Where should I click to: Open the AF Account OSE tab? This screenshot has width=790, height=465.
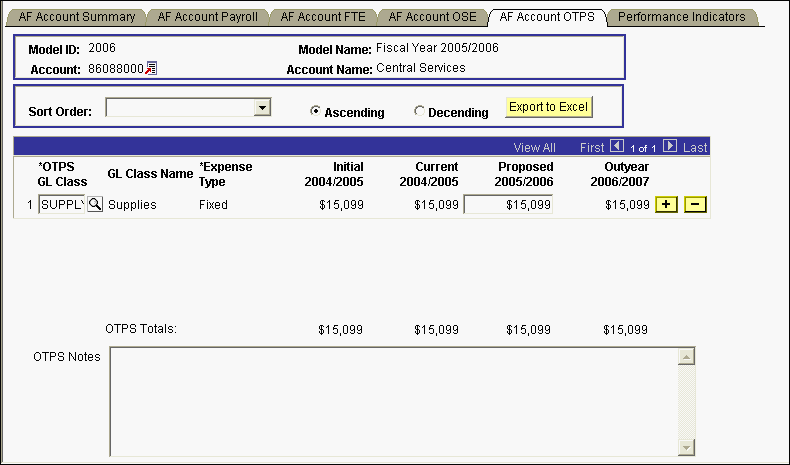pyautogui.click(x=432, y=17)
